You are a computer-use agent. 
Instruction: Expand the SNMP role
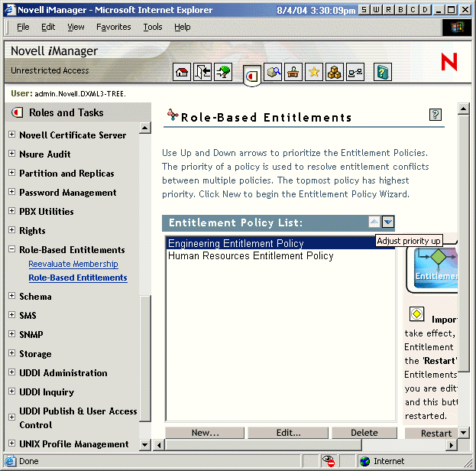coord(11,334)
